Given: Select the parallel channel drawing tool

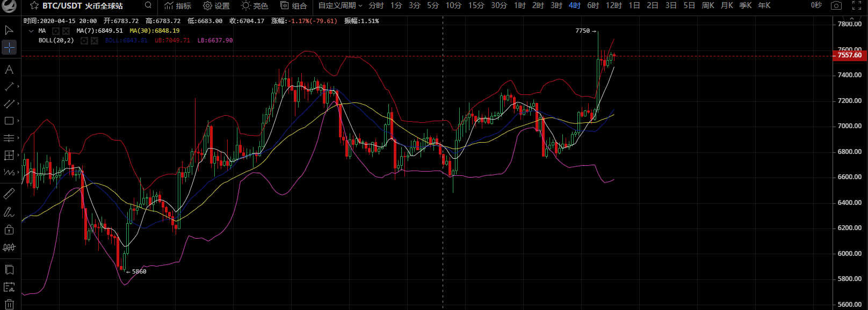Looking at the screenshot, I should point(9,104).
